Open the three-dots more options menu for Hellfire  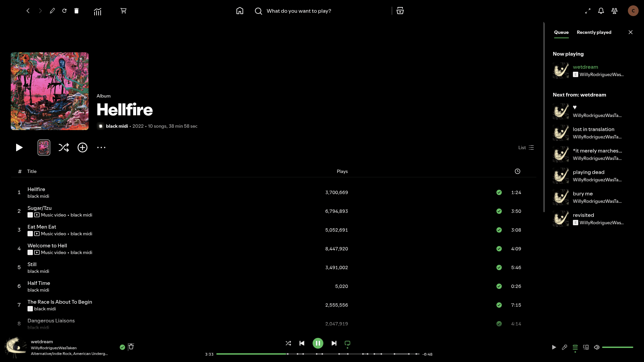tap(101, 147)
